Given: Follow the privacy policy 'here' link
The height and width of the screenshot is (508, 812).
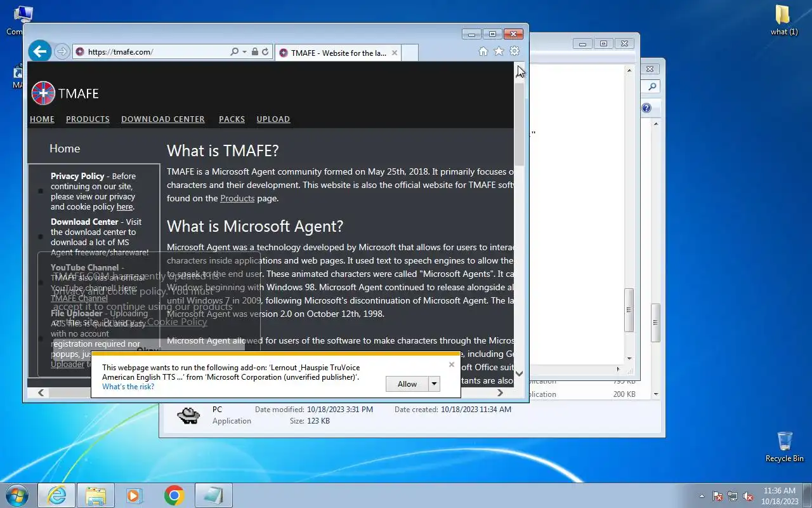Looking at the screenshot, I should (x=124, y=206).
